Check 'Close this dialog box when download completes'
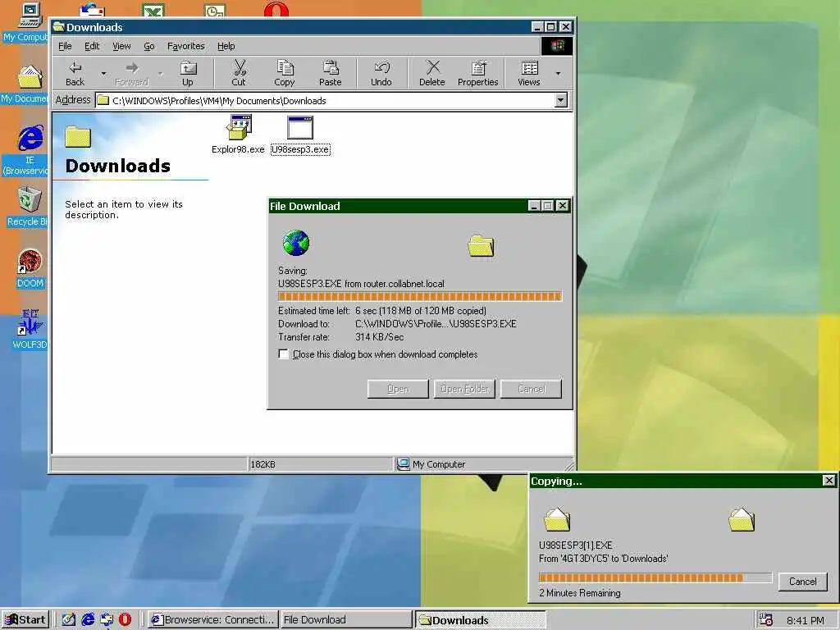Screen dimensions: 840x630 coord(283,354)
